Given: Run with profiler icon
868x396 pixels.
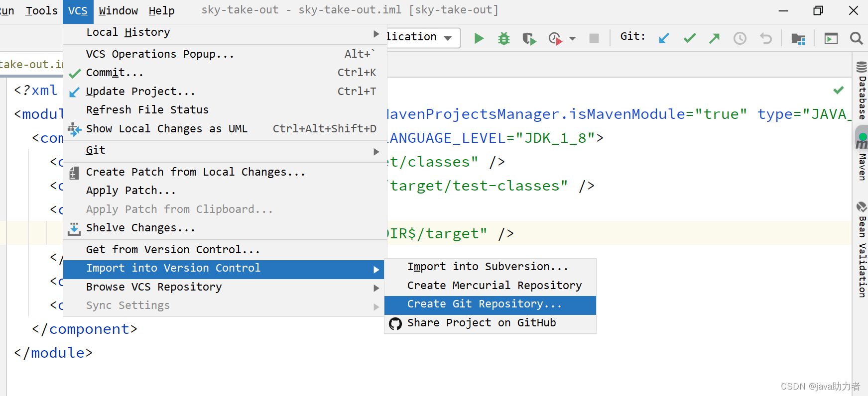Looking at the screenshot, I should click(x=555, y=38).
